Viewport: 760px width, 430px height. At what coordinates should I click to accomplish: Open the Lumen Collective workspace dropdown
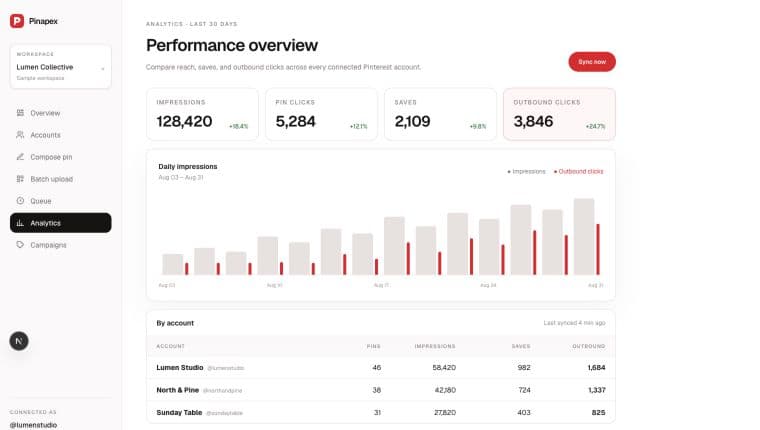pyautogui.click(x=61, y=67)
